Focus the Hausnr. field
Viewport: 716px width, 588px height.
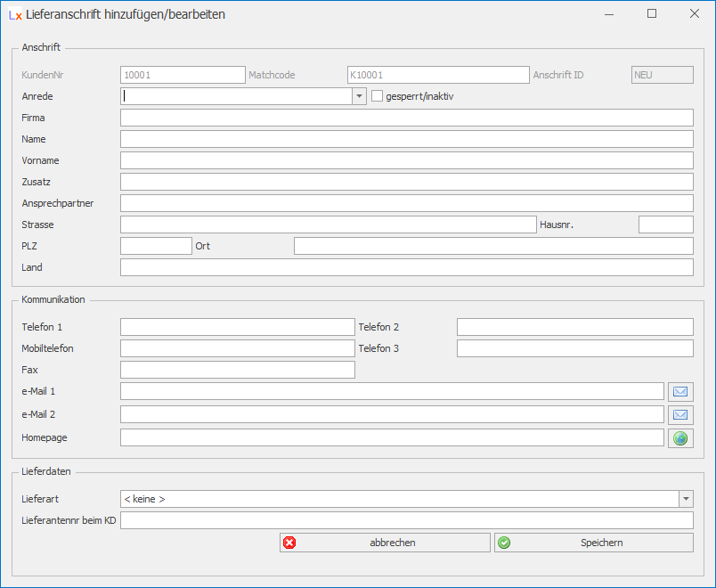[x=665, y=225]
